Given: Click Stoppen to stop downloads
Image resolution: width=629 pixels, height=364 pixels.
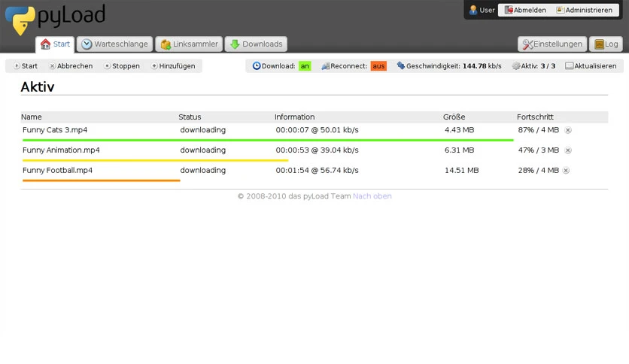Looking at the screenshot, I should (122, 66).
